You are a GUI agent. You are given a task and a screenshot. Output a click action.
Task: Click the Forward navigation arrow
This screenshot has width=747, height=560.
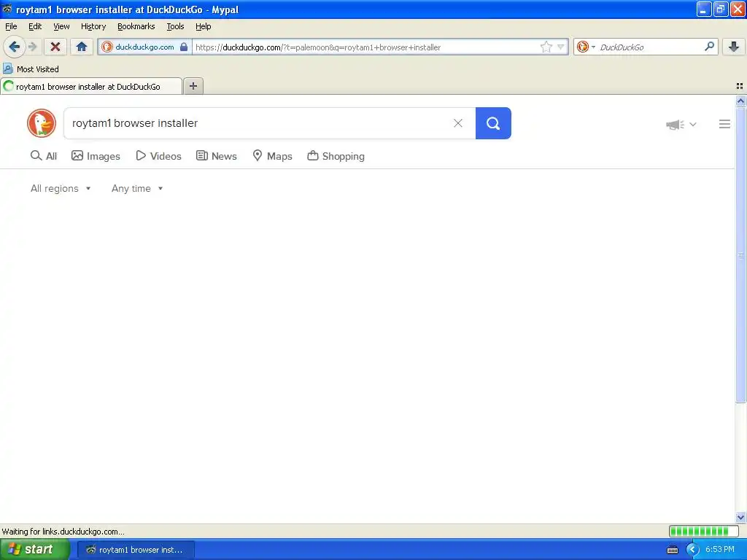(32, 47)
